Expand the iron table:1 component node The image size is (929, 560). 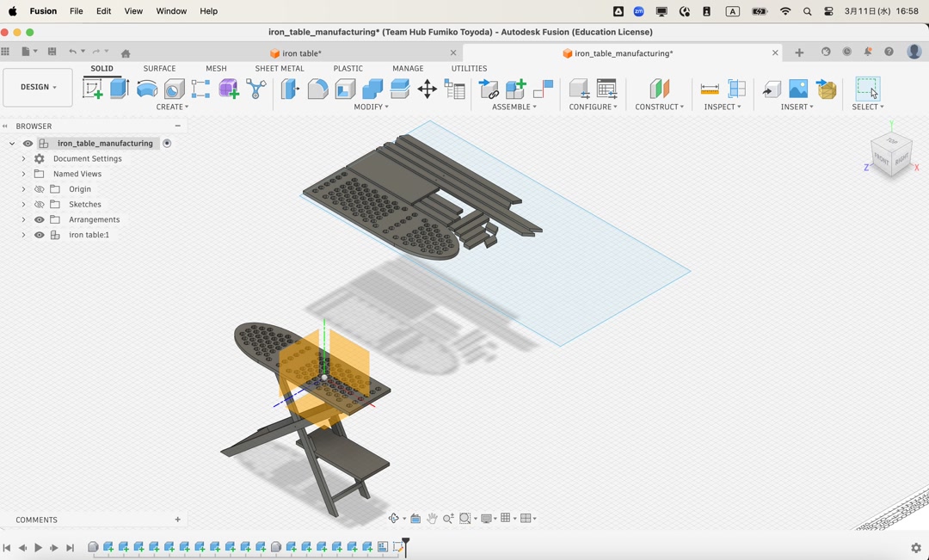point(24,235)
